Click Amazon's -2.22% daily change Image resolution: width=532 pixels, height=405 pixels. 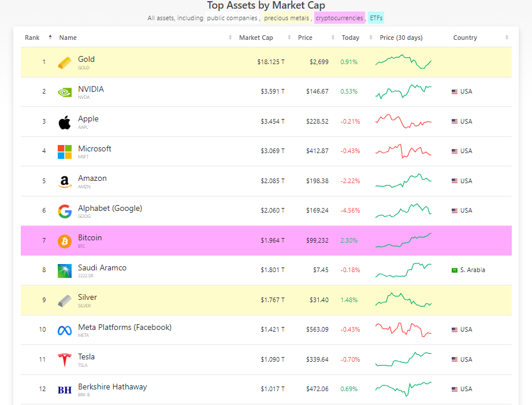350,181
